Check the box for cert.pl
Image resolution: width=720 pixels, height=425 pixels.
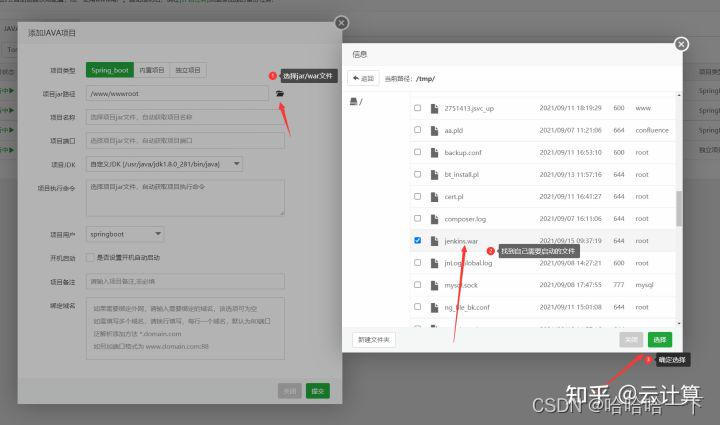(417, 196)
